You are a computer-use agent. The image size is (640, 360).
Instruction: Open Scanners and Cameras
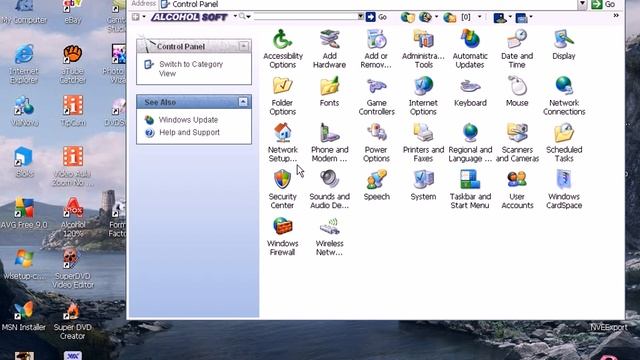(517, 143)
